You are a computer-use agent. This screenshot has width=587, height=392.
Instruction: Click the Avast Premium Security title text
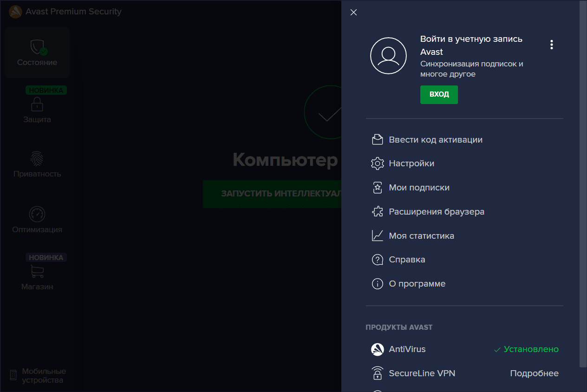(x=73, y=12)
